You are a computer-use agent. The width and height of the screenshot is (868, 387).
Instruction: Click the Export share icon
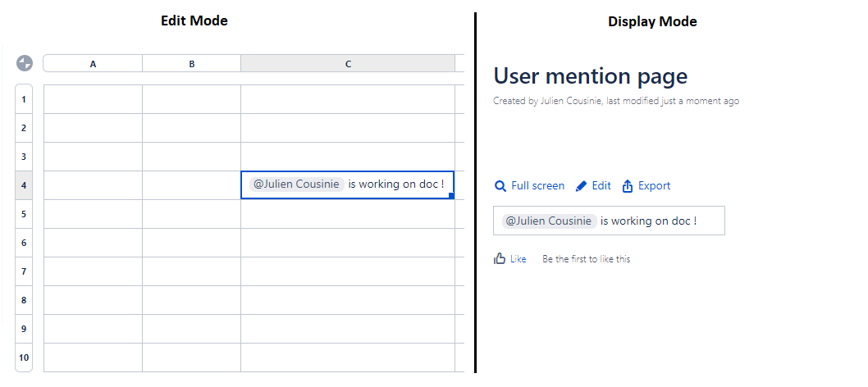[x=628, y=186]
